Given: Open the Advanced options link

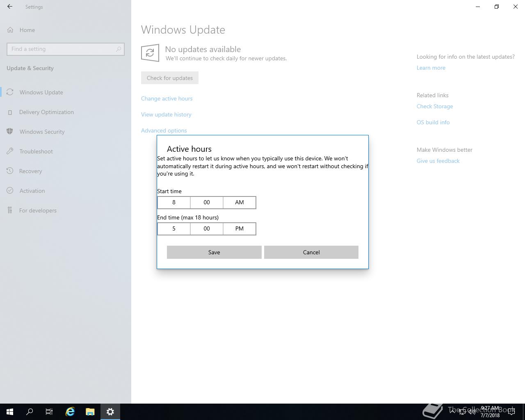Looking at the screenshot, I should point(164,130).
